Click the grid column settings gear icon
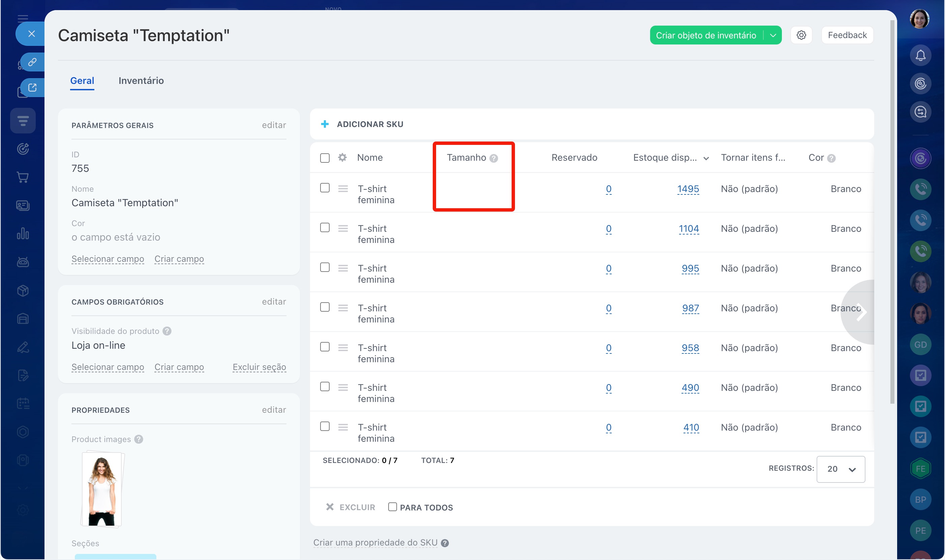 342,157
